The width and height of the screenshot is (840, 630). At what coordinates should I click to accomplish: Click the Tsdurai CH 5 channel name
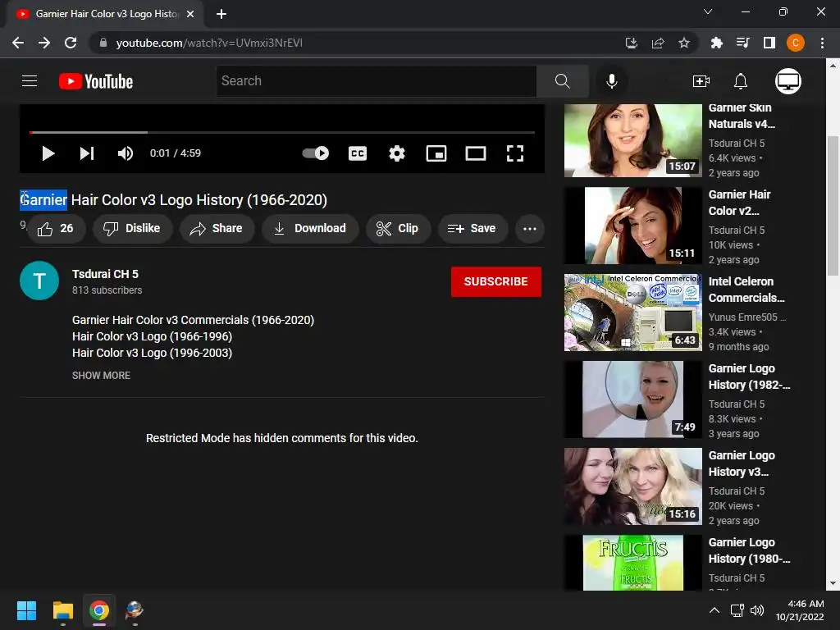pyautogui.click(x=105, y=274)
